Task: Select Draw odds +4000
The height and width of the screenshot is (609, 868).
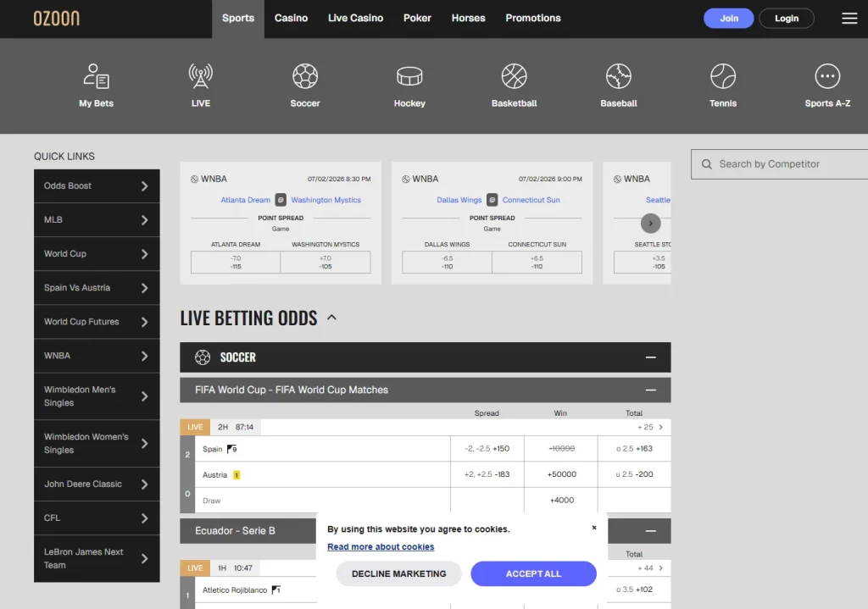Action: [561, 500]
